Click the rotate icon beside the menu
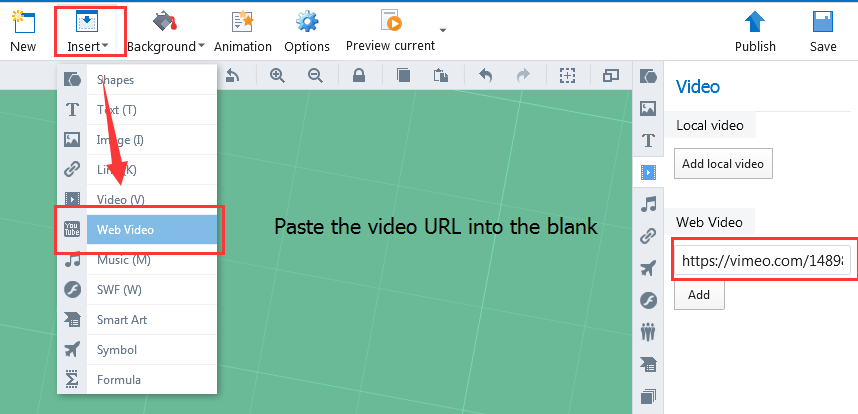The height and width of the screenshot is (414, 858). click(x=232, y=75)
